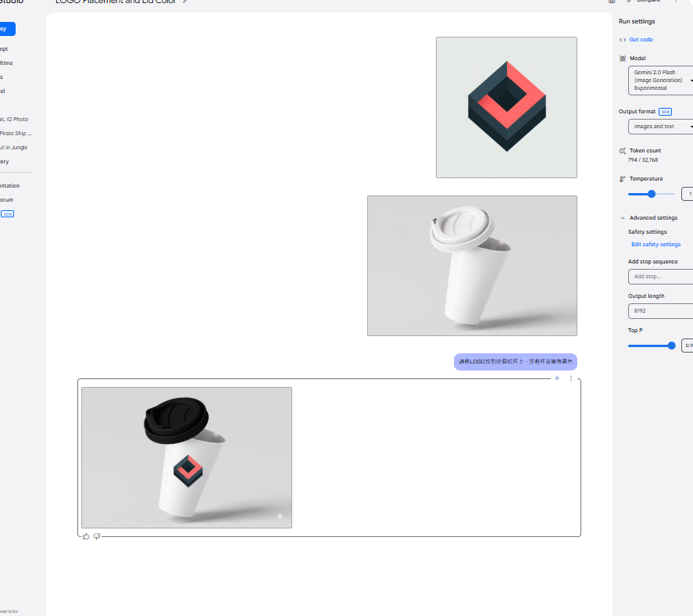Screen dimensions: 693x616
Task: Collapse the Advanced settings section
Action: point(622,218)
